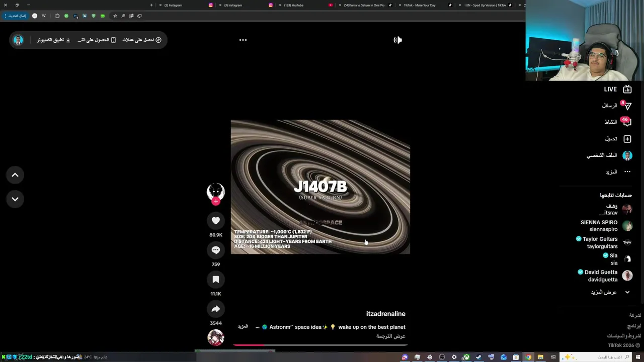Switch to Kuma vs Saturn TikTok tab
Viewport: 644px width, 362px height.
365,5
